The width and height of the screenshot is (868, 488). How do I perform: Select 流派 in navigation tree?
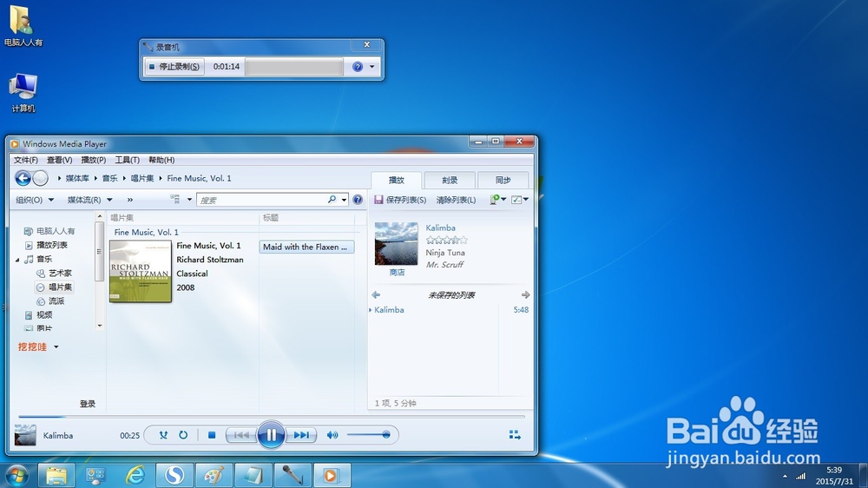pos(50,300)
